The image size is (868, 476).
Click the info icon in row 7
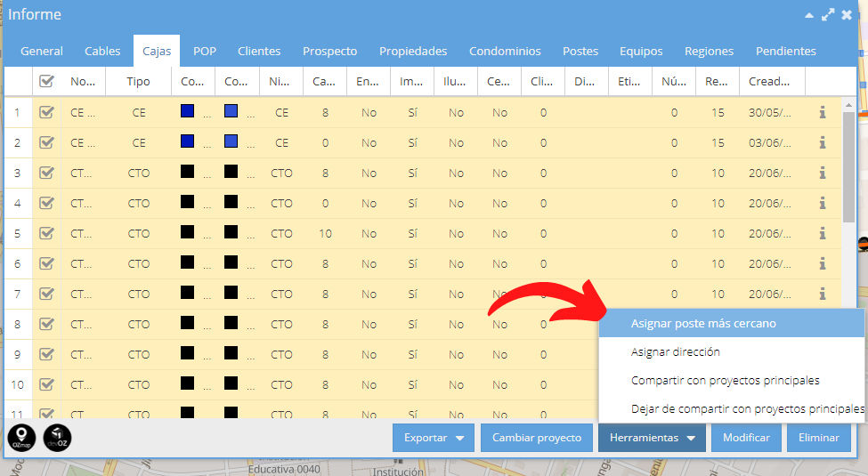click(x=823, y=294)
